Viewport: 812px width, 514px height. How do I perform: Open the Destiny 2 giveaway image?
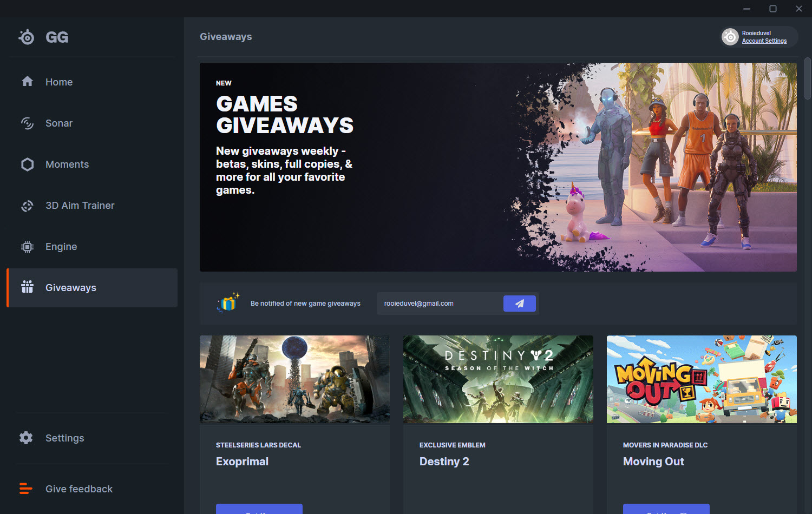click(x=498, y=379)
